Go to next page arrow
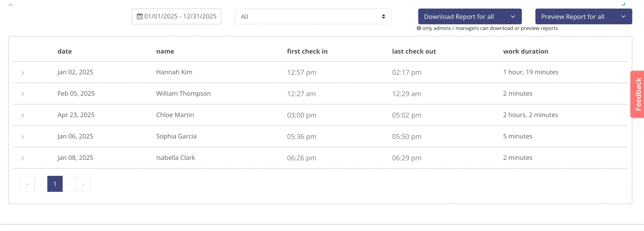 [x=69, y=184]
